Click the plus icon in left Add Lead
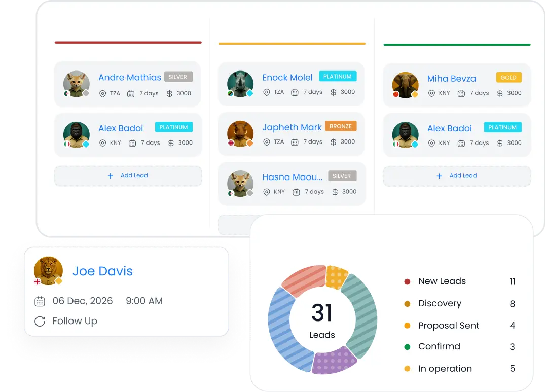 point(111,176)
